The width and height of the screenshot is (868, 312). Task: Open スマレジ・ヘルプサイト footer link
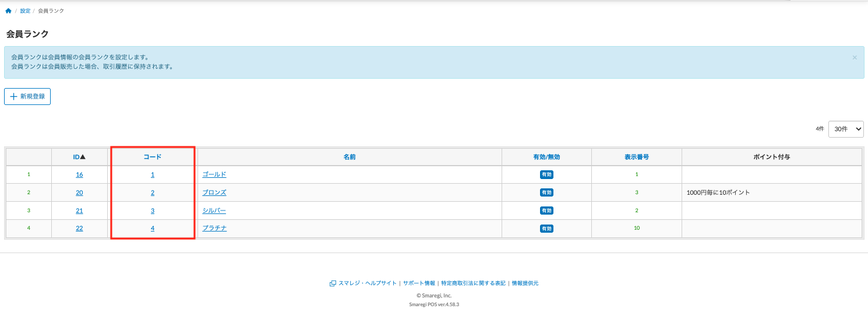click(367, 283)
